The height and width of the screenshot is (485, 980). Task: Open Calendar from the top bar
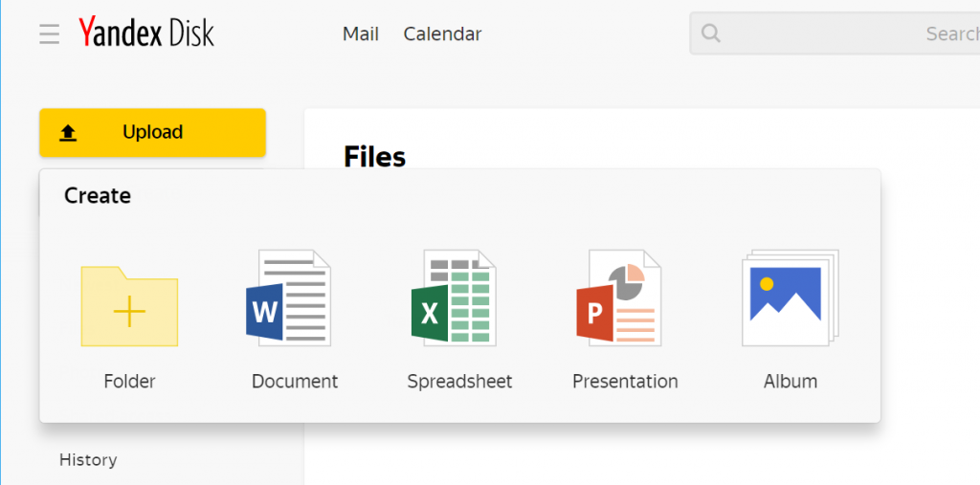click(x=442, y=33)
